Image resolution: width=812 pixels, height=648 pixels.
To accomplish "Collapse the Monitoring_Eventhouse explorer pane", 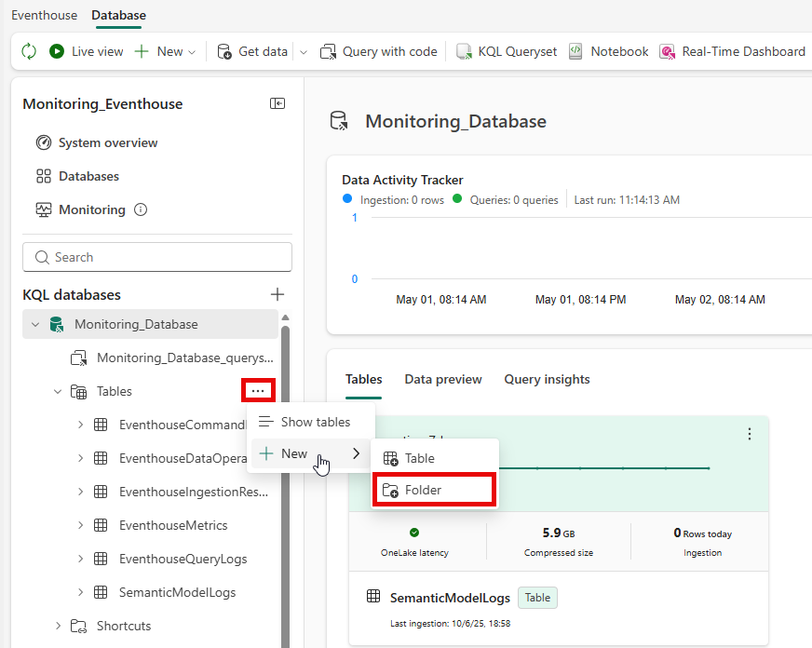I will point(277,103).
